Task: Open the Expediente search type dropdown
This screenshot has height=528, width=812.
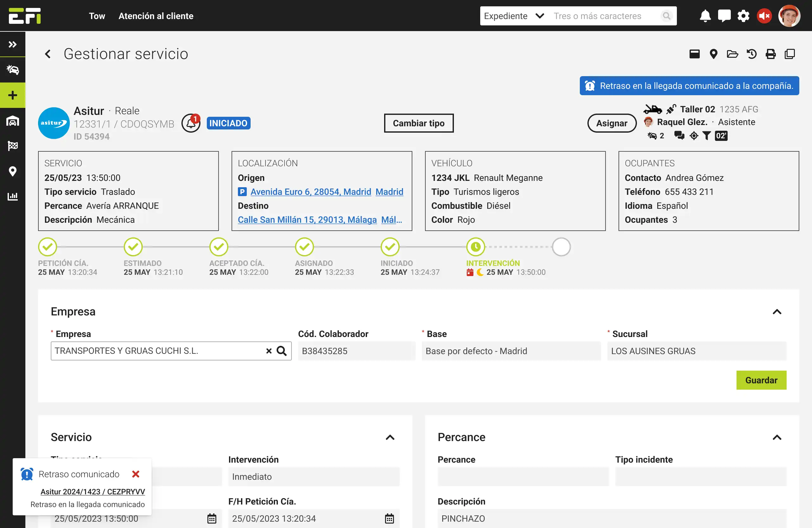Action: pyautogui.click(x=514, y=16)
